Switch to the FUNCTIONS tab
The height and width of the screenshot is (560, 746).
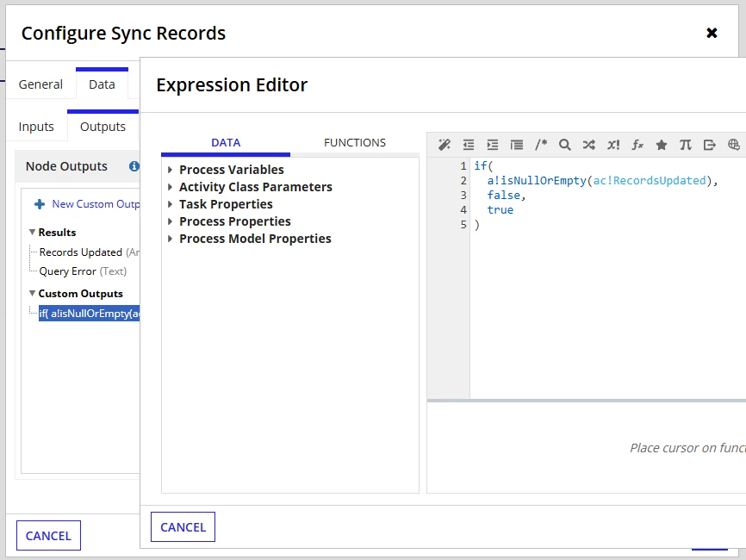pos(354,143)
